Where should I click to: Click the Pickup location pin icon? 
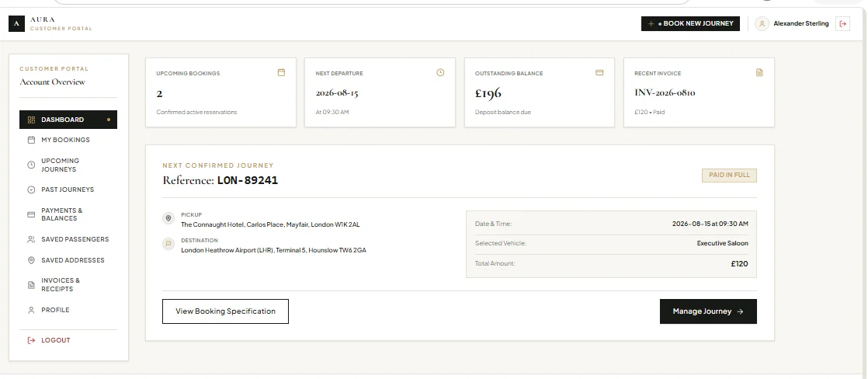coord(168,218)
